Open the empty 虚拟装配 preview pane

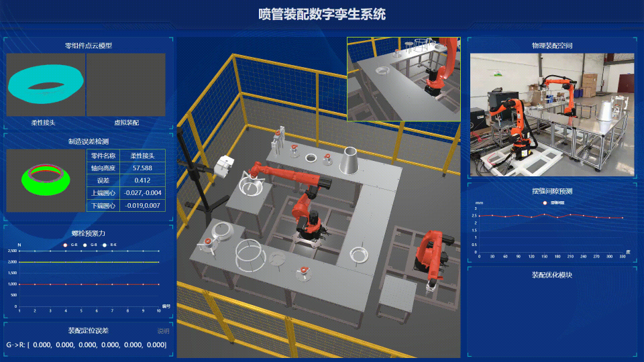(x=126, y=84)
